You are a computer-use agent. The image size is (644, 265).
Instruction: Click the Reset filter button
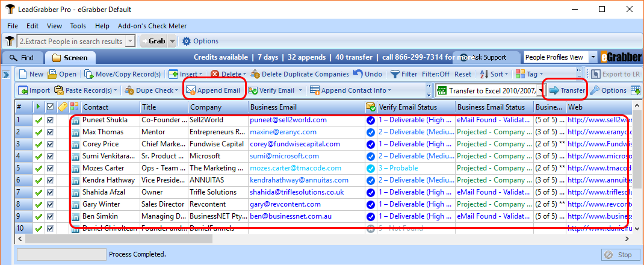463,74
